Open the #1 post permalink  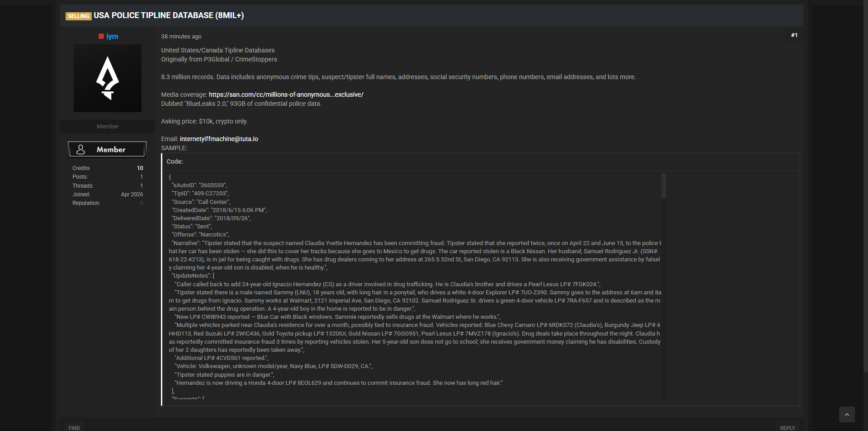pyautogui.click(x=794, y=35)
